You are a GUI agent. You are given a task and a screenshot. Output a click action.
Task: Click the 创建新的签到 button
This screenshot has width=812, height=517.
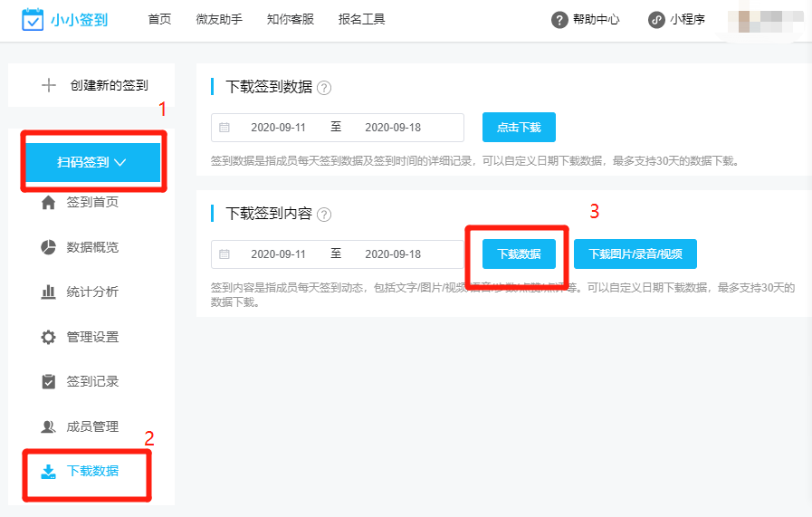click(91, 85)
